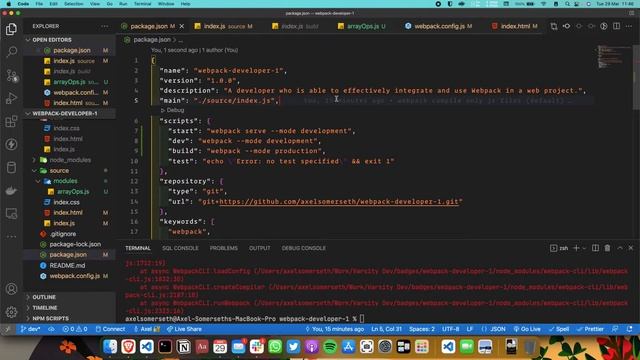Open the SQL Console tab

(180, 248)
